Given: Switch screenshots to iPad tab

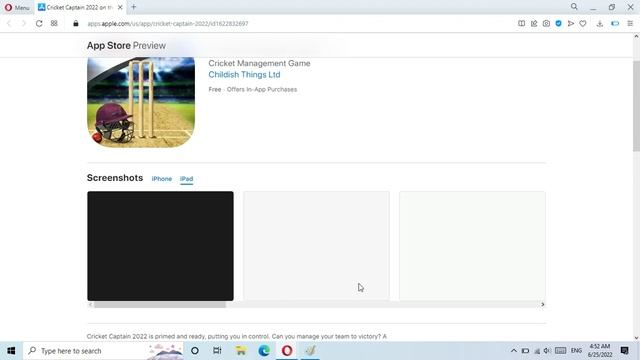Looking at the screenshot, I should pos(187,179).
